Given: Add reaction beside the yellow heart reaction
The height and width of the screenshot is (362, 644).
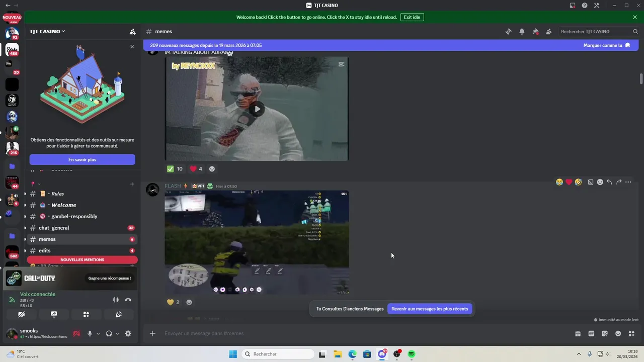Looking at the screenshot, I should tap(189, 302).
